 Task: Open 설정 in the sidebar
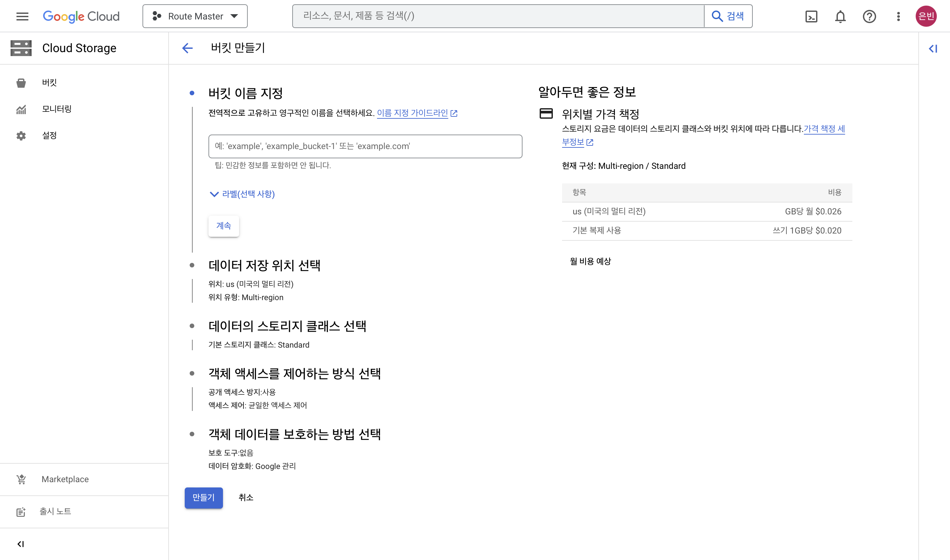click(49, 136)
